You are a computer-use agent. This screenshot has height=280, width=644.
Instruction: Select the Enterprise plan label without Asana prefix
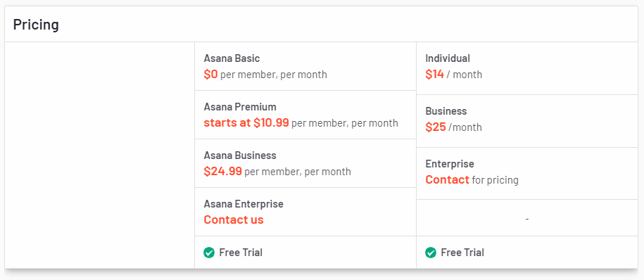[450, 164]
